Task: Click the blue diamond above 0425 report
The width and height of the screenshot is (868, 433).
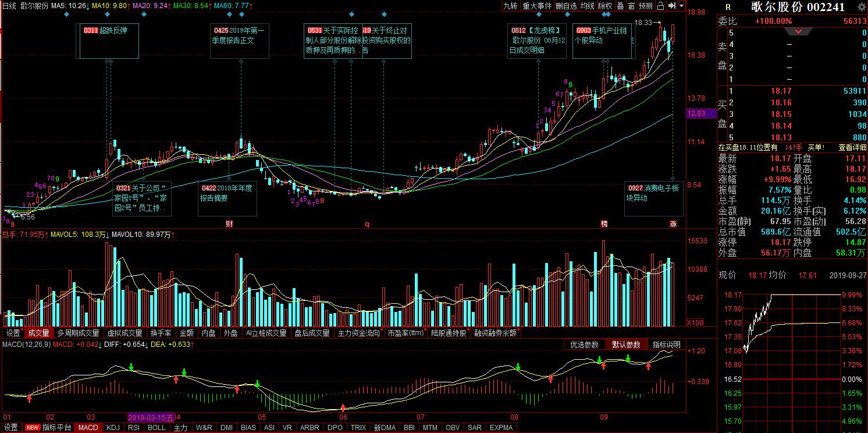Action: 241,14
